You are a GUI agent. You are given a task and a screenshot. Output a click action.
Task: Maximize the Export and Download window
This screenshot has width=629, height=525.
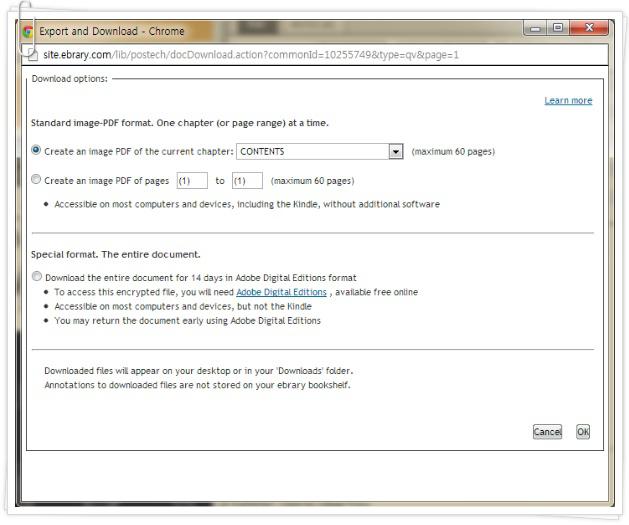(558, 28)
